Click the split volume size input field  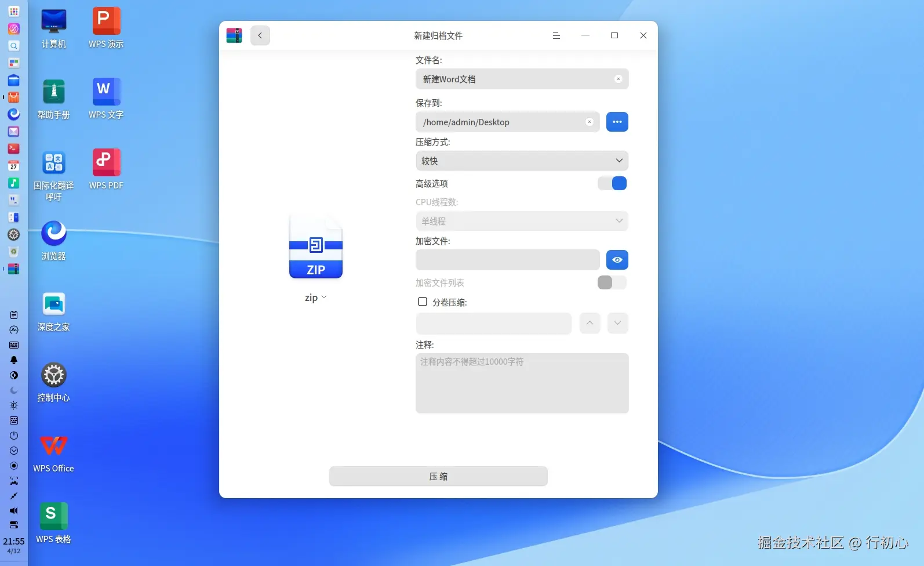pyautogui.click(x=494, y=323)
